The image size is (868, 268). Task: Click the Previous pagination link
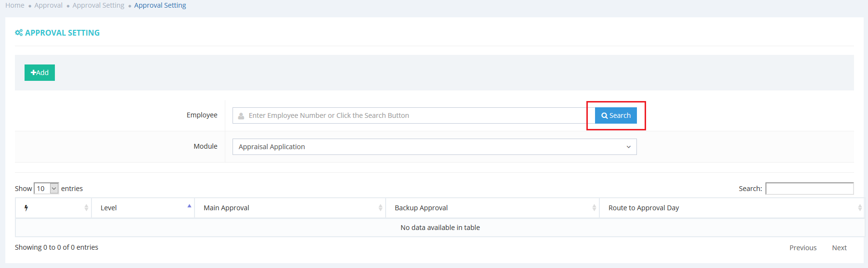[803, 248]
